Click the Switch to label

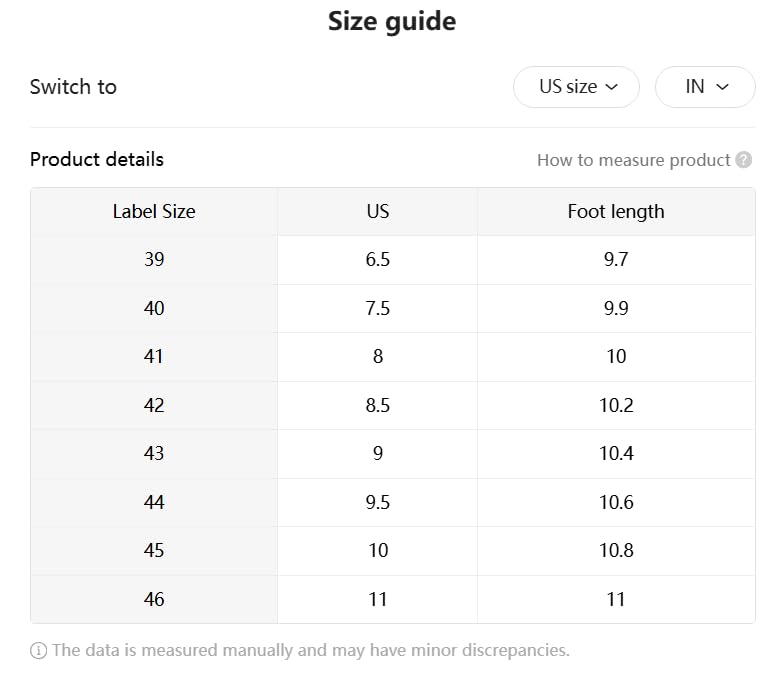click(73, 87)
